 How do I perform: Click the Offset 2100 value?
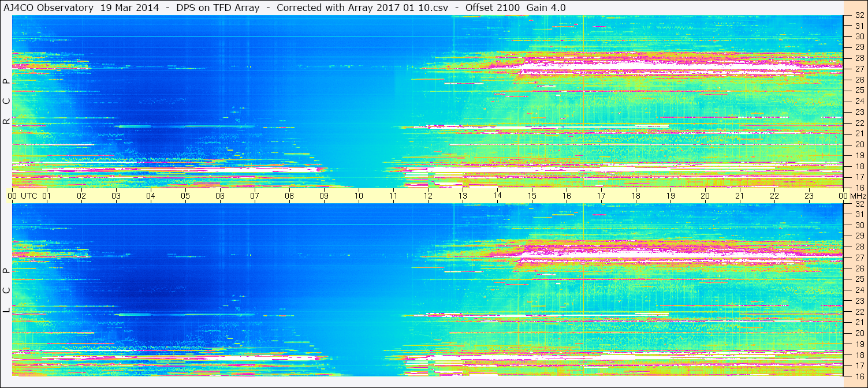click(492, 8)
